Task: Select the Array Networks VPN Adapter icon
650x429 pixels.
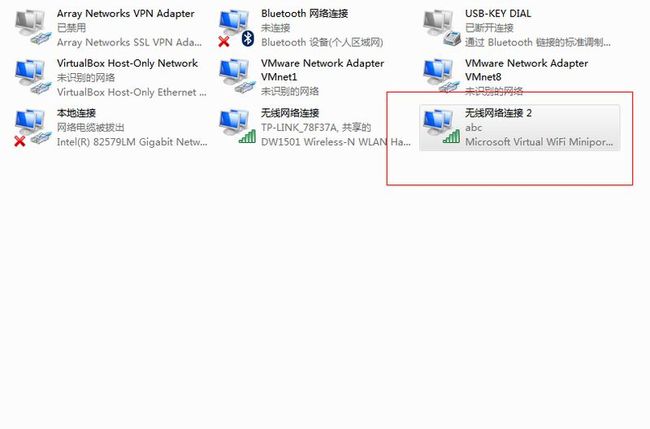Action: tap(32, 27)
